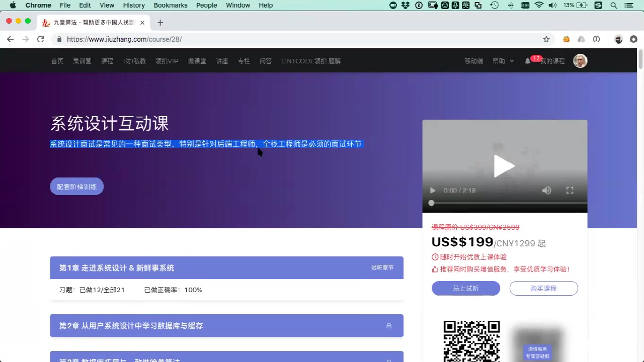The width and height of the screenshot is (644, 362).
Task: Open new browser tab
Action: [160, 23]
